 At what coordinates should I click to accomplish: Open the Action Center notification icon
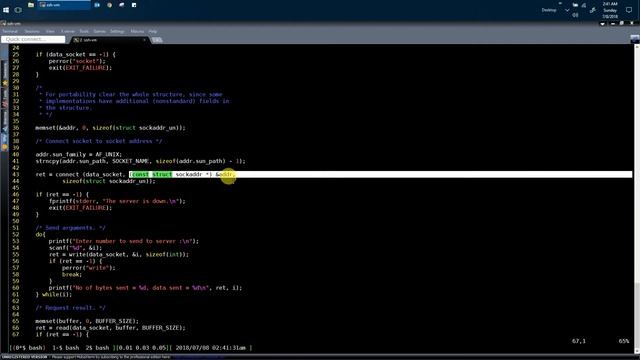pos(629,10)
